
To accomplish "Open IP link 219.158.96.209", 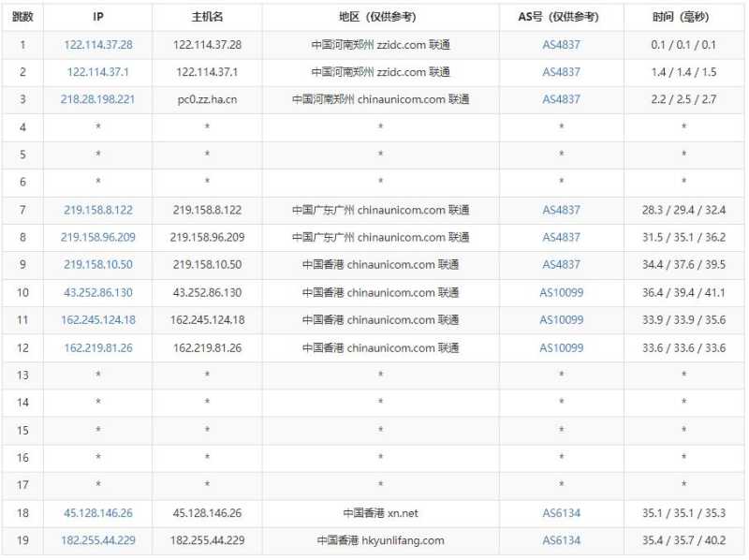I will pyautogui.click(x=98, y=237).
